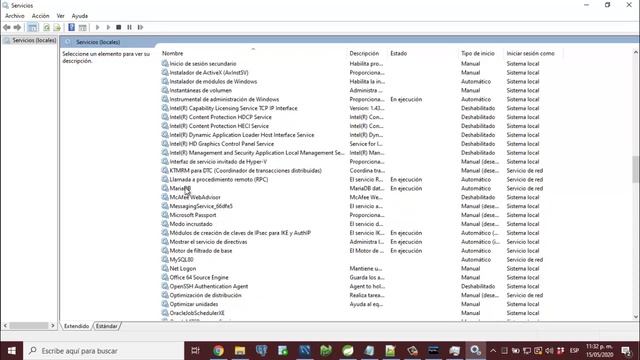Click the gear icon of Modo incrustado
The height and width of the screenshot is (360, 640).
[165, 224]
